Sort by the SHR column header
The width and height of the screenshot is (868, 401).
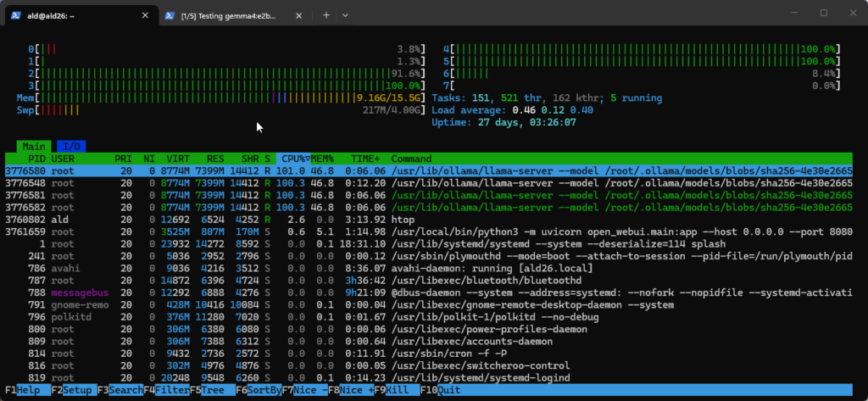[x=250, y=159]
